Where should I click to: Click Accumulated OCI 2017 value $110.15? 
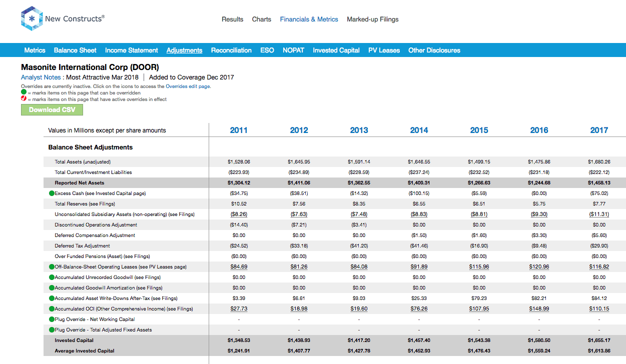pos(599,309)
